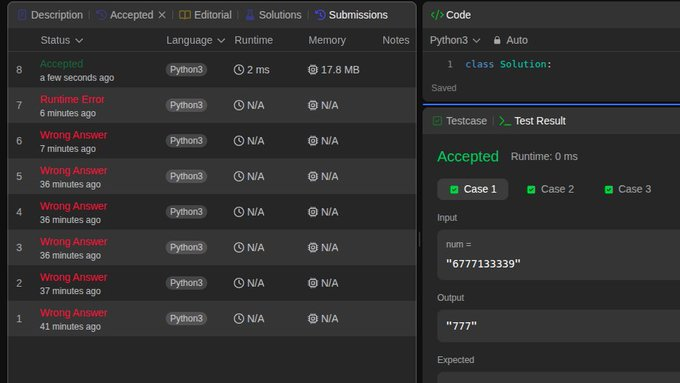Switch to Test Result tab
Image resolution: width=680 pixels, height=383 pixels.
[533, 121]
